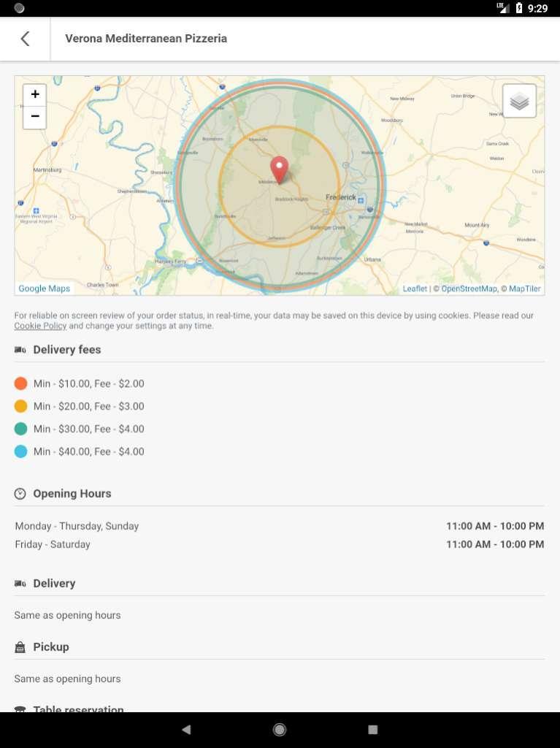The height and width of the screenshot is (748, 560).
Task: Tap the Delivery fees truck icon
Action: pyautogui.click(x=20, y=350)
